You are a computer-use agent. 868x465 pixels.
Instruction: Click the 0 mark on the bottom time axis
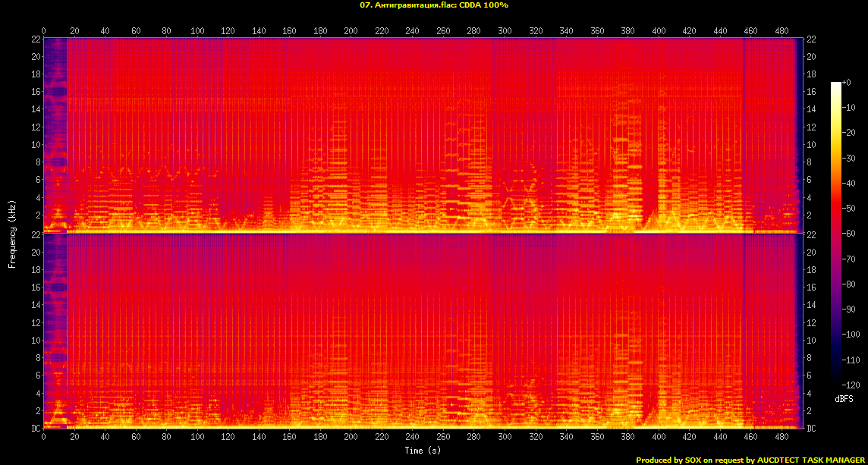pos(43,438)
